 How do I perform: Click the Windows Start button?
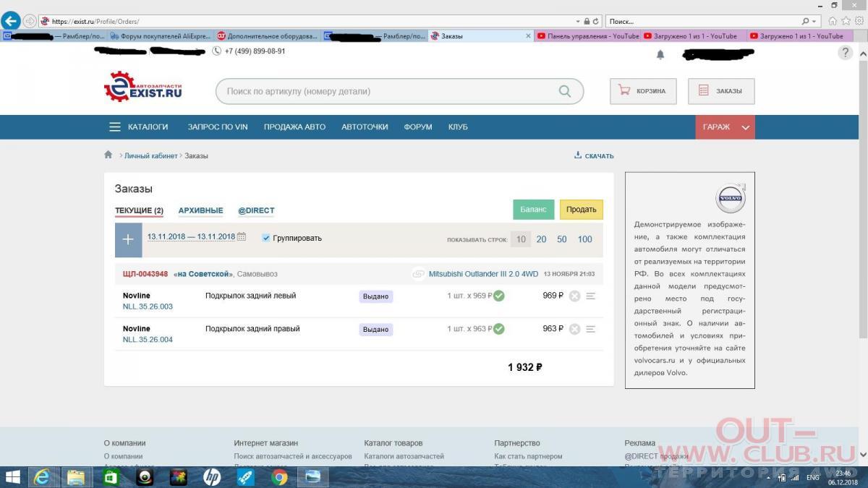tap(13, 477)
